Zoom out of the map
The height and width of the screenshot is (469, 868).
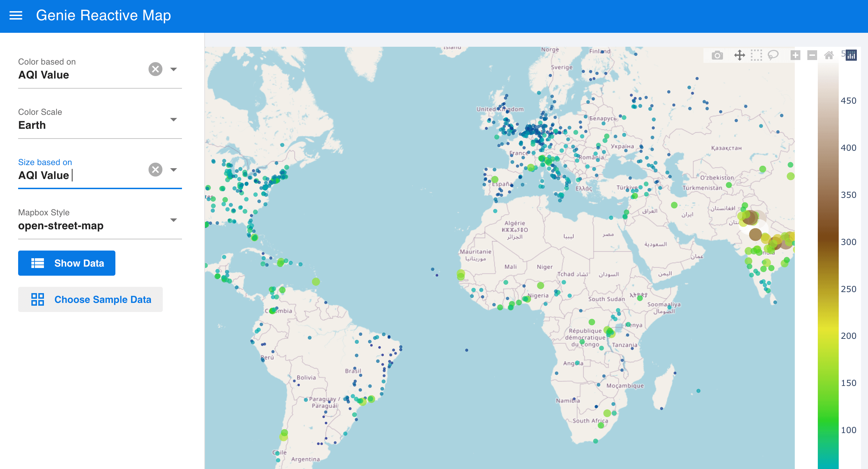[812, 55]
